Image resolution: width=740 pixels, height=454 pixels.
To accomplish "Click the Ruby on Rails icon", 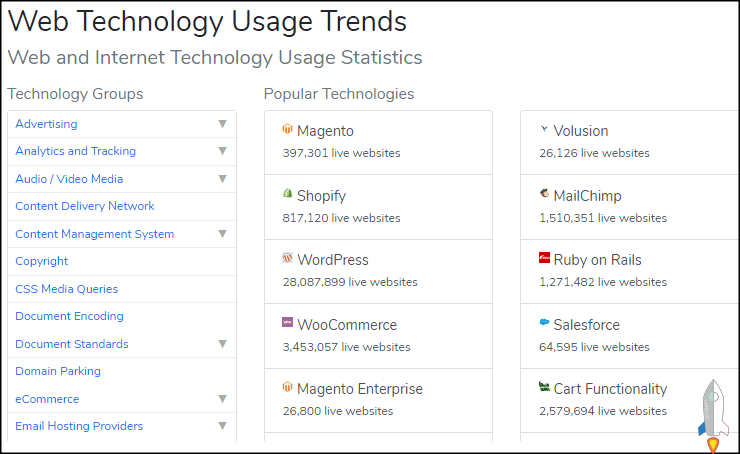I will click(544, 259).
